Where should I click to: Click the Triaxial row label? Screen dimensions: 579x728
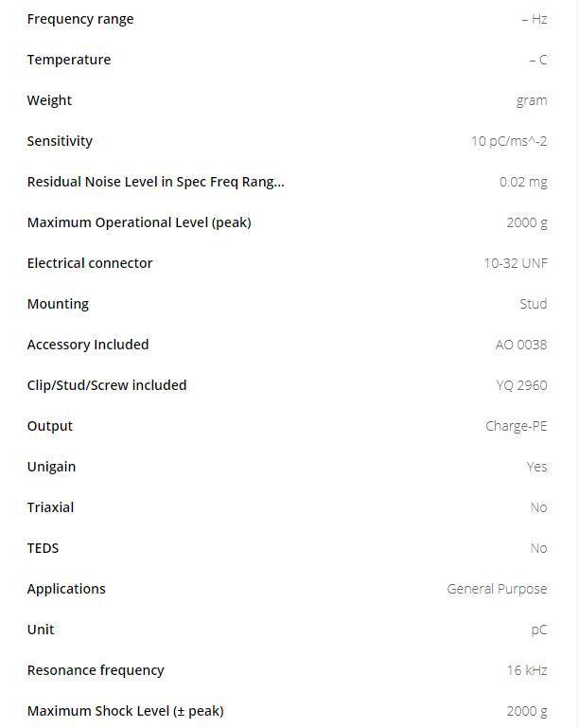coord(50,507)
